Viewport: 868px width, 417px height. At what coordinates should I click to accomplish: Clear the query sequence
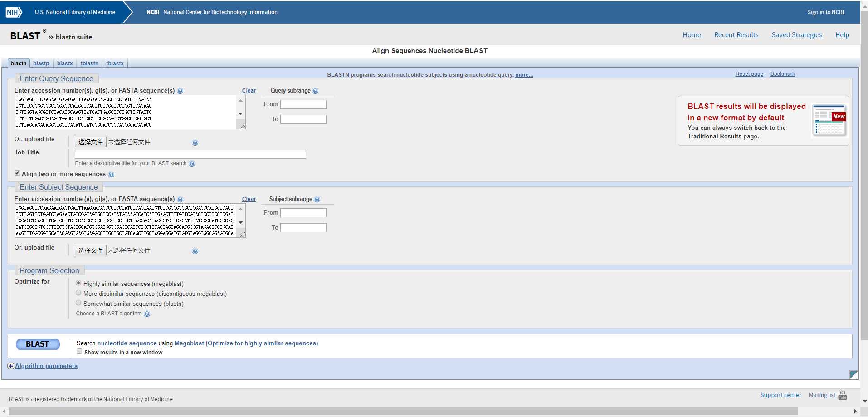[249, 91]
